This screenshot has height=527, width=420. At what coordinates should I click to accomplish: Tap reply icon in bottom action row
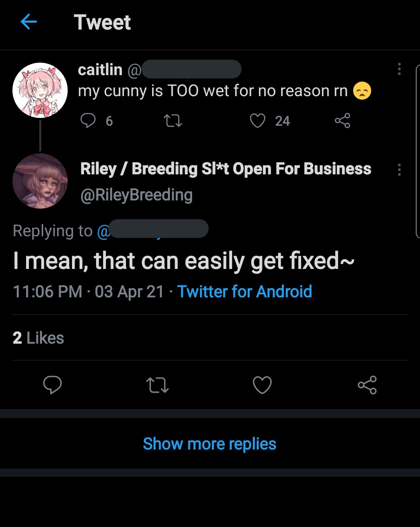[x=52, y=385]
